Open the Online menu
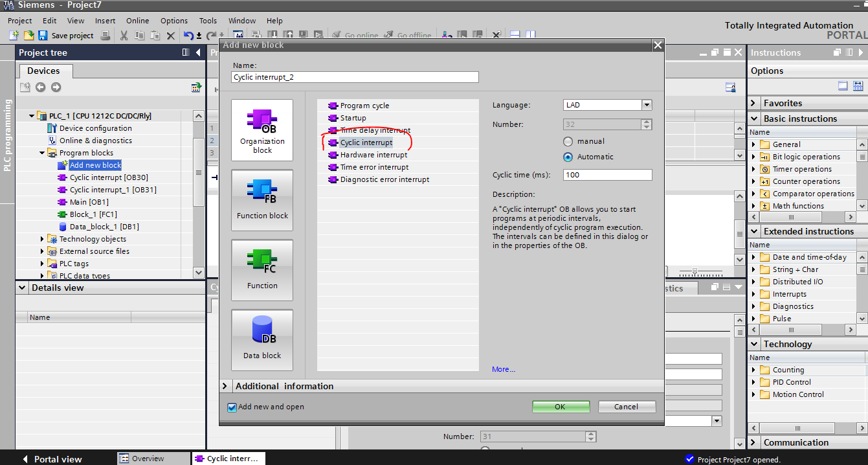 pyautogui.click(x=138, y=21)
